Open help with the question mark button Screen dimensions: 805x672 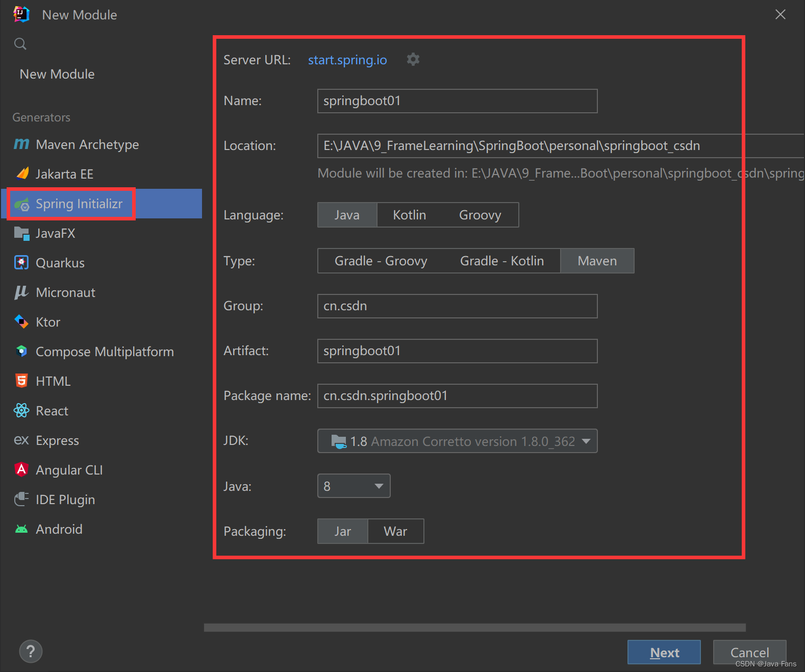(31, 652)
